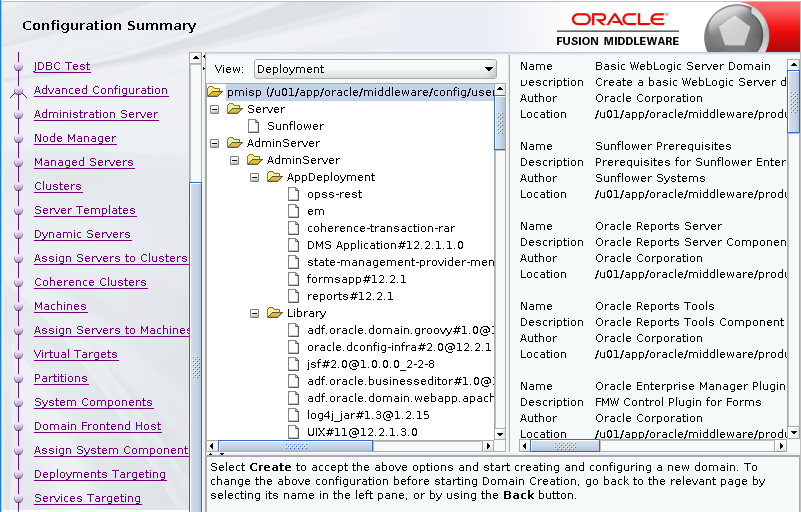Click the Sunflower file icon
Screen dimensions: 801x512
click(256, 126)
